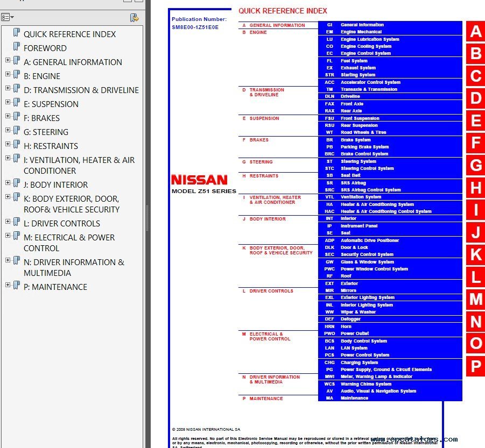Click the red G index tab
This screenshot has width=485, height=448.
475,165
